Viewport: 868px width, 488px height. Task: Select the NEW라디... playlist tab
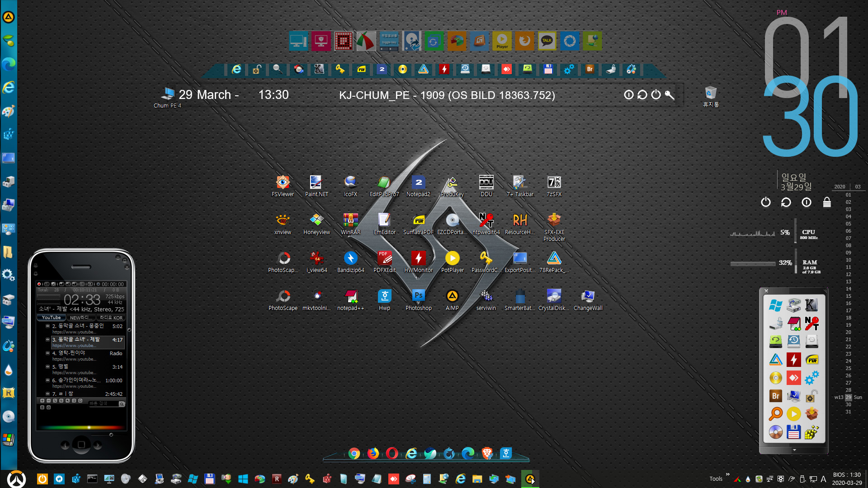[81, 318]
